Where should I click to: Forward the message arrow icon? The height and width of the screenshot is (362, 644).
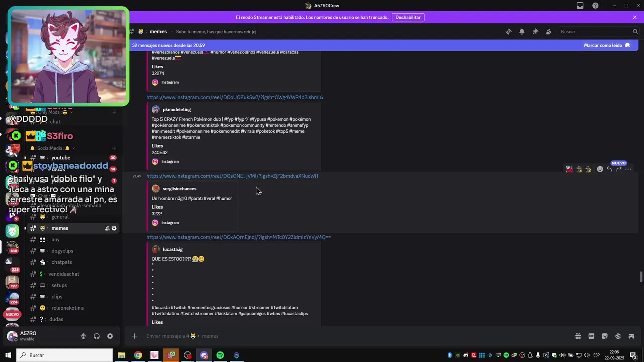point(619,169)
